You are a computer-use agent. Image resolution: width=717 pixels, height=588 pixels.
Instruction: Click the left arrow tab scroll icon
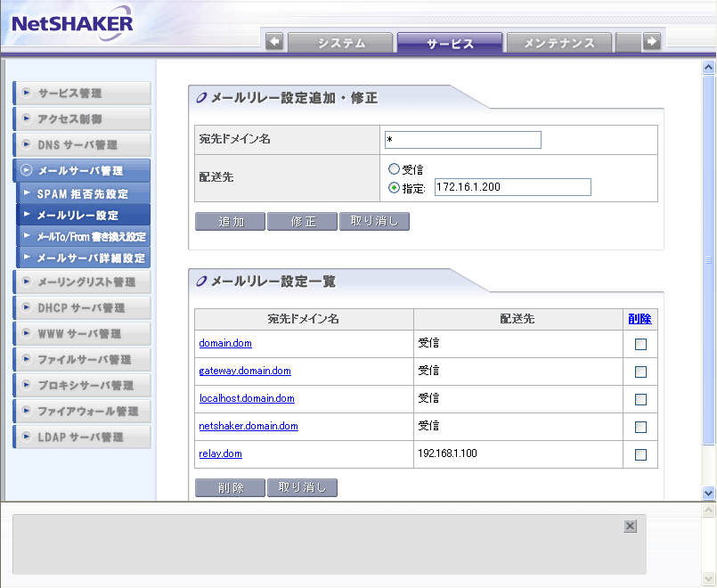click(274, 42)
